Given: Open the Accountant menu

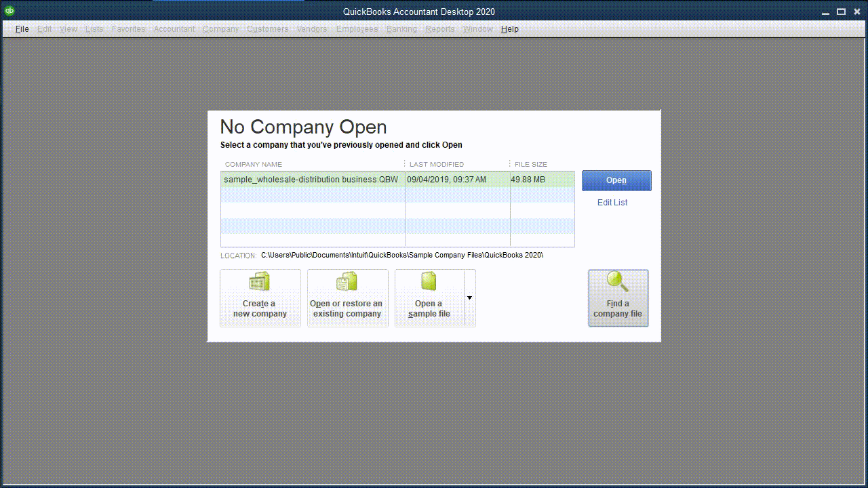Looking at the screenshot, I should pos(174,29).
